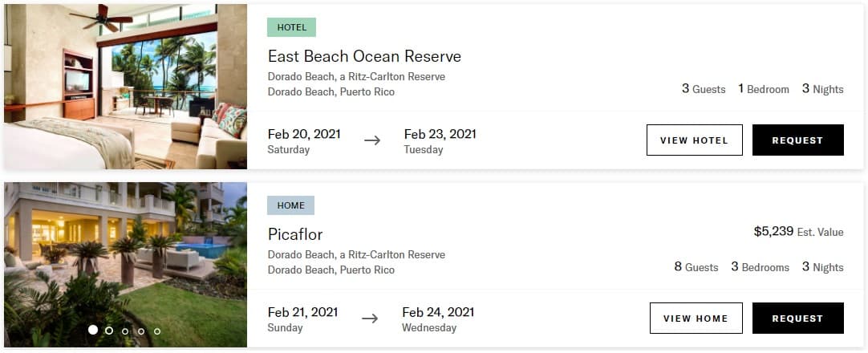Request the Picaflor home stay

797,319
